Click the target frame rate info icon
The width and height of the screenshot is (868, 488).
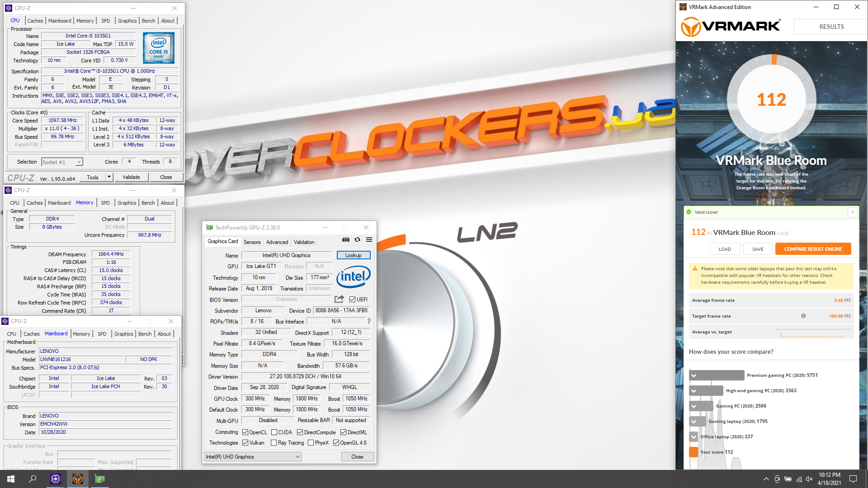(x=803, y=316)
